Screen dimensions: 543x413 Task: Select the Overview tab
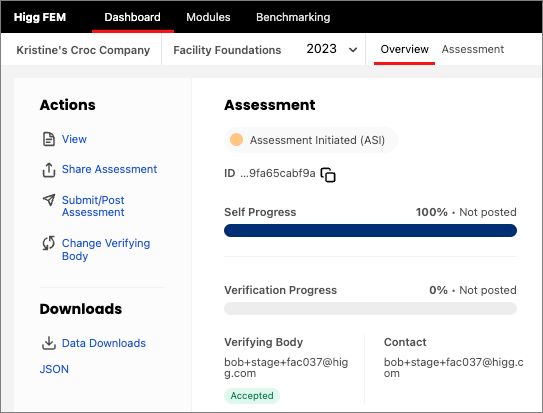tap(404, 49)
